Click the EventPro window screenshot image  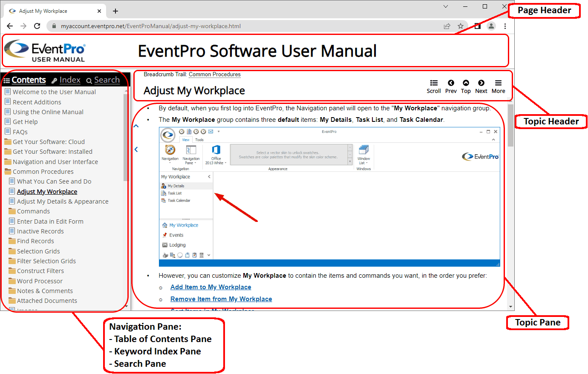pos(329,197)
